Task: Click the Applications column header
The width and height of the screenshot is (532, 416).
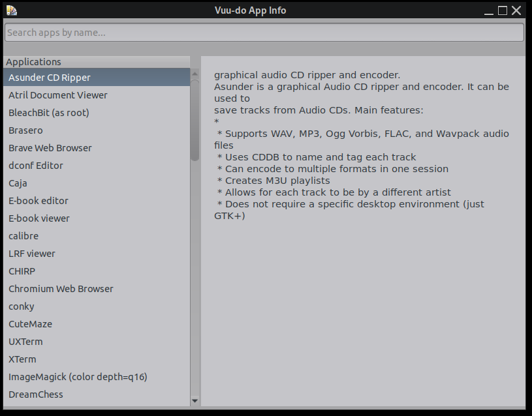Action: 97,62
